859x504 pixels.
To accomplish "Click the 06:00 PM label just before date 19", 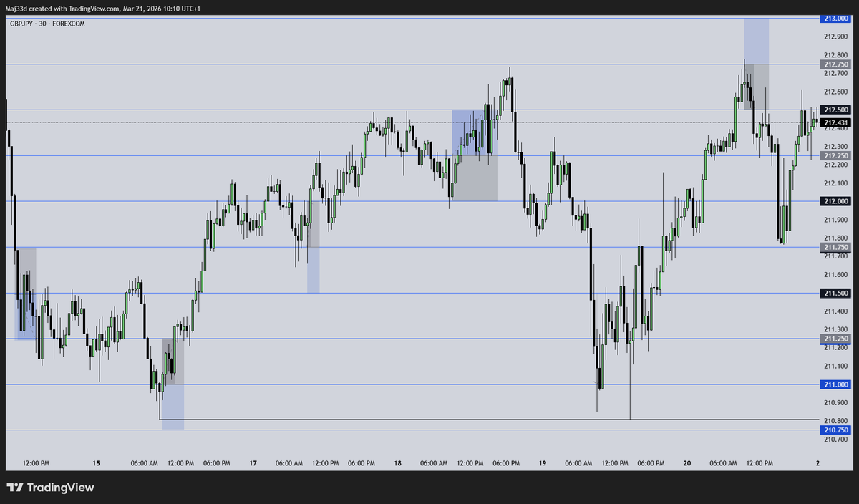I will pyautogui.click(x=506, y=463).
